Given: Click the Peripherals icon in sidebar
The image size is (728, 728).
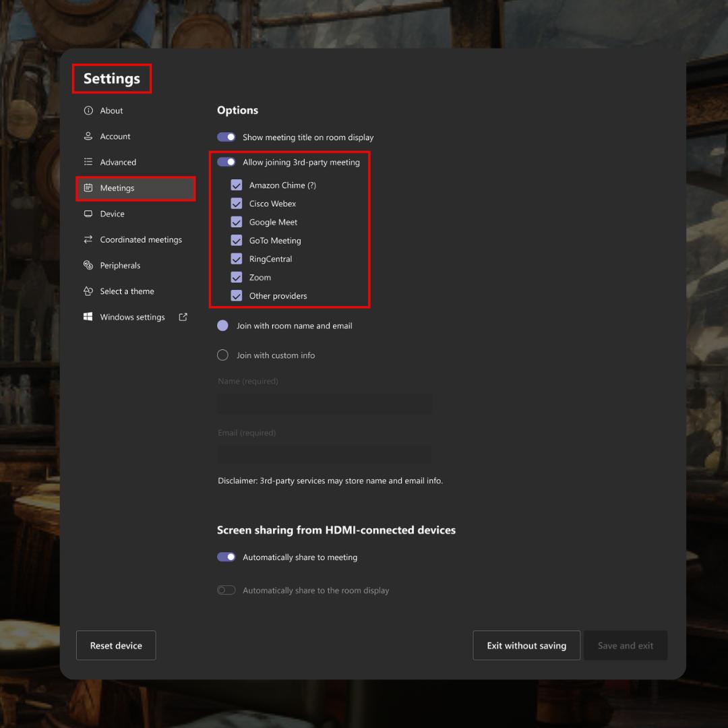Looking at the screenshot, I should (x=88, y=266).
